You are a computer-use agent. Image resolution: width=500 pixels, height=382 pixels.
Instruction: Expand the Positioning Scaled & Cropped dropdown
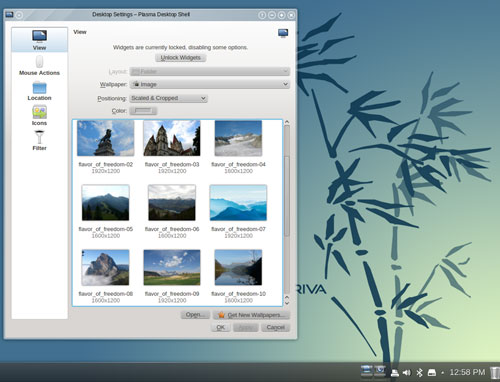pyautogui.click(x=168, y=98)
